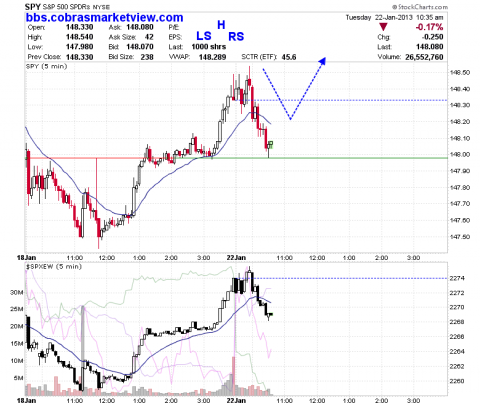Image resolution: width=480 pixels, height=406 pixels.
Task: Click the 2274 axis label in lower chart
Action: coord(456,278)
